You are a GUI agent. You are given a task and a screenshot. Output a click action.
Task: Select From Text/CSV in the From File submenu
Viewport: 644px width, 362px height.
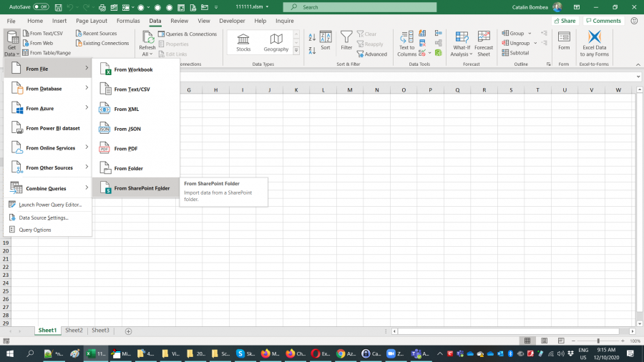click(136, 89)
